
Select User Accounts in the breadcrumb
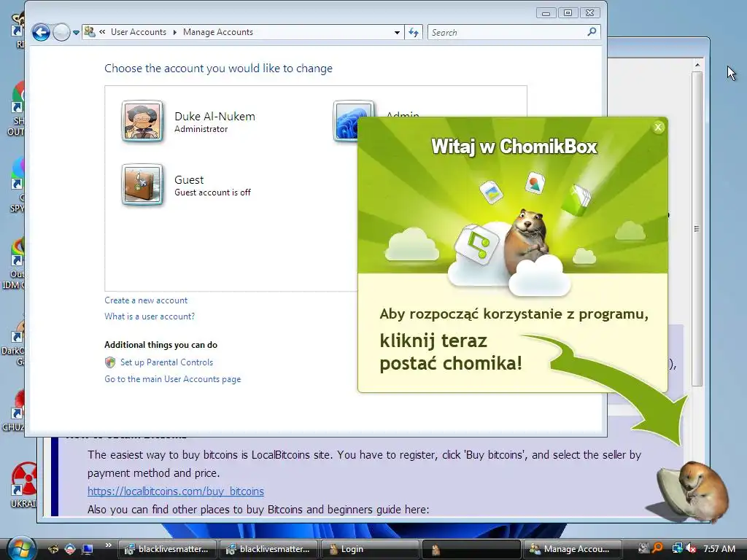(x=139, y=32)
